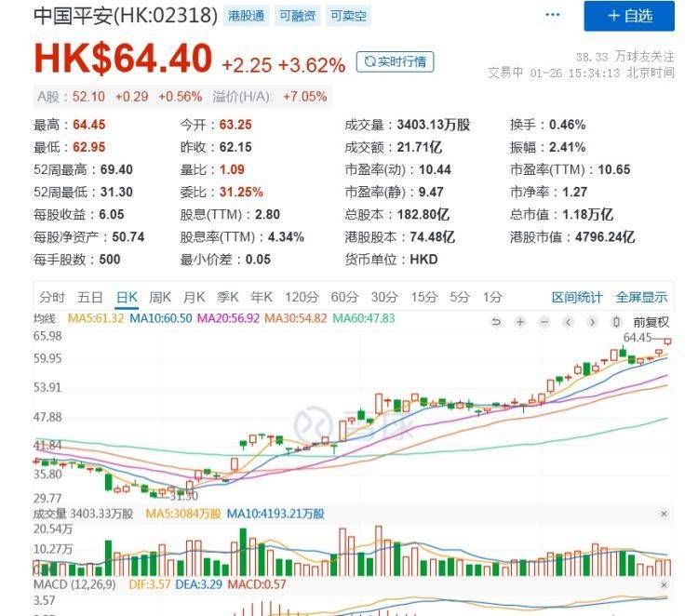
Task: Select the 日K chart tab
Action: (127, 297)
